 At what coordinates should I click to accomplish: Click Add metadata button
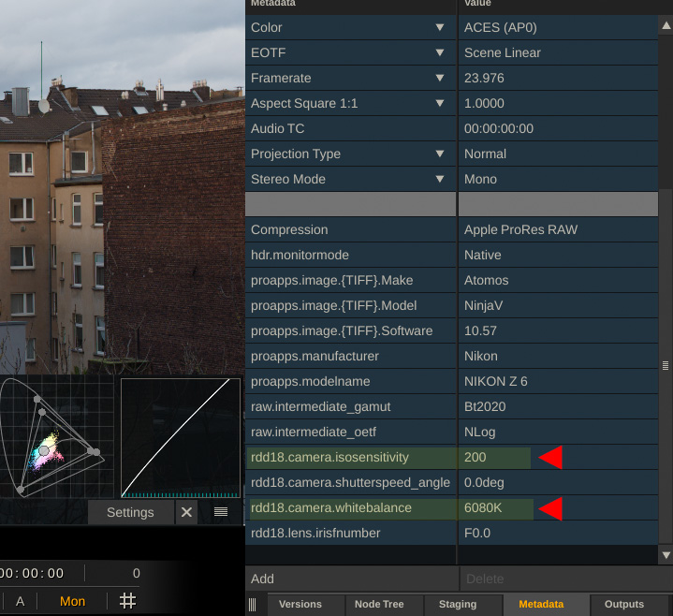pos(352,579)
